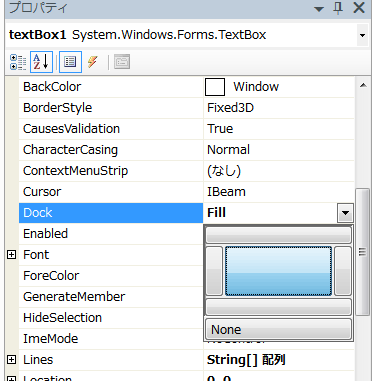Click the vertical scrollbar thumb
The image size is (372, 381).
(x=362, y=252)
